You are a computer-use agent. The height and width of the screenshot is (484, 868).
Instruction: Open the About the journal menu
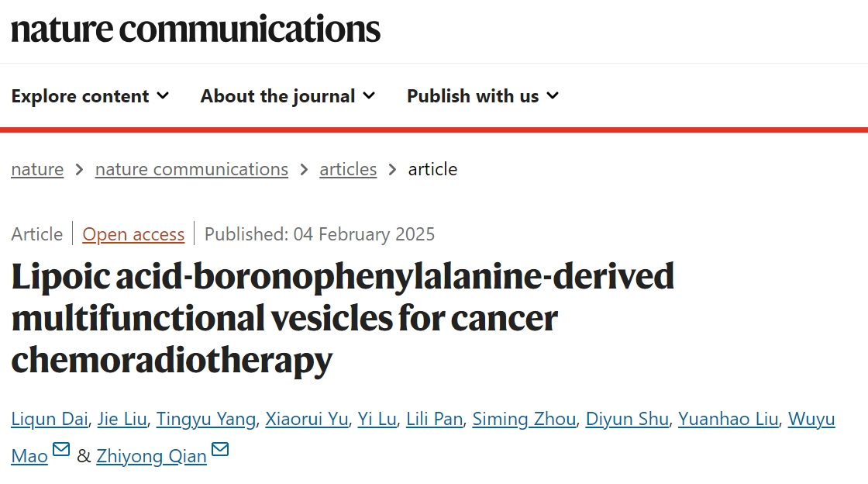288,96
